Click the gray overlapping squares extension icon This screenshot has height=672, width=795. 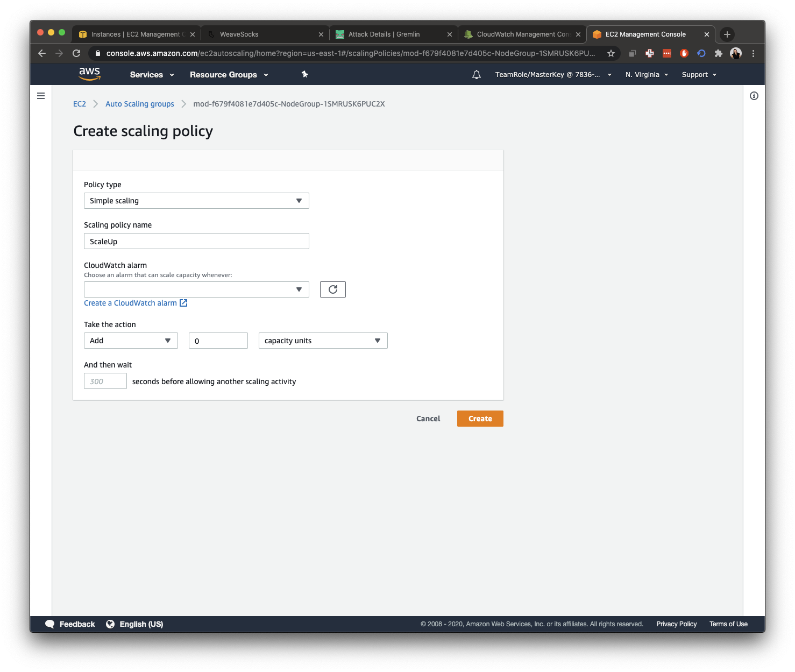click(633, 53)
